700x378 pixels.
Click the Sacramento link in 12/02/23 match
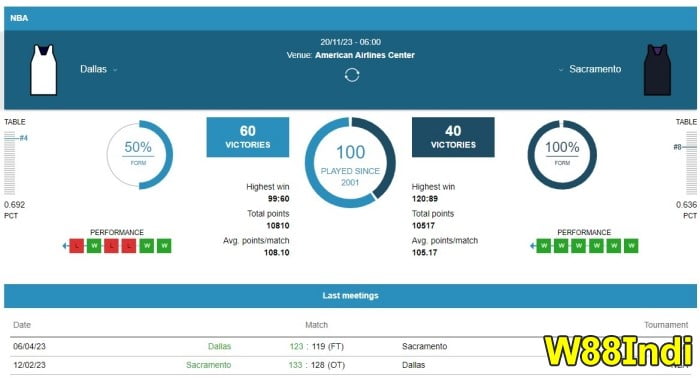click(208, 365)
